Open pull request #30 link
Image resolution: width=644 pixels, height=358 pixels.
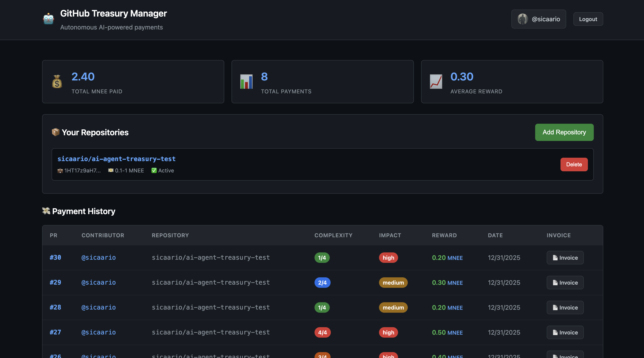(55, 258)
